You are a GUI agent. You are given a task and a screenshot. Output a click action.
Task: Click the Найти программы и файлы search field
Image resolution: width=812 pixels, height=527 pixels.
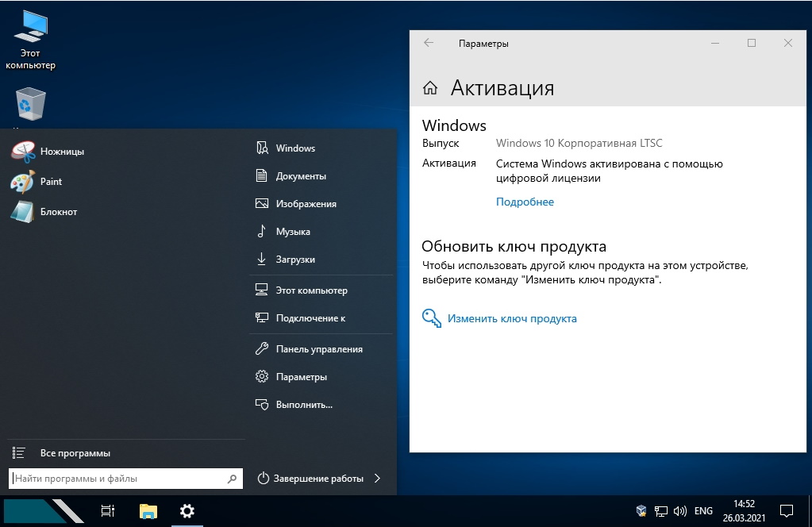(117, 479)
